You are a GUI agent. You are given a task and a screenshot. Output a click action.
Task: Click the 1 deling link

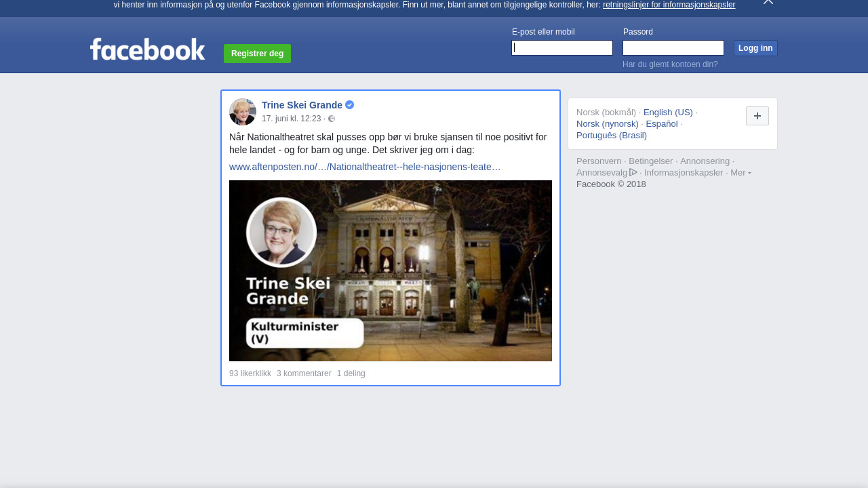[x=351, y=373]
